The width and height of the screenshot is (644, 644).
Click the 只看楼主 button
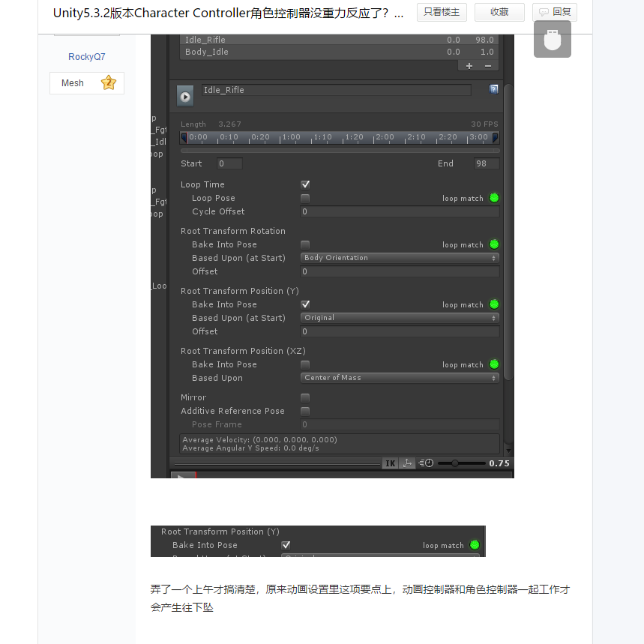(x=442, y=12)
